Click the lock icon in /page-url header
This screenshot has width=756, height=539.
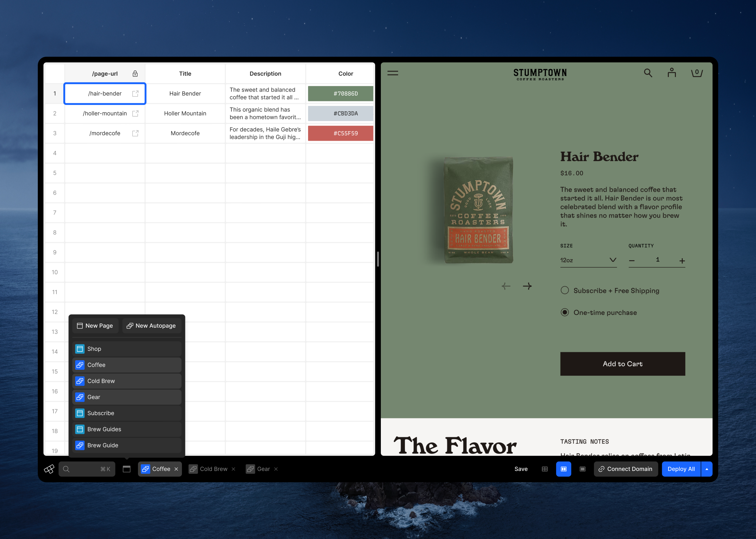click(x=135, y=74)
